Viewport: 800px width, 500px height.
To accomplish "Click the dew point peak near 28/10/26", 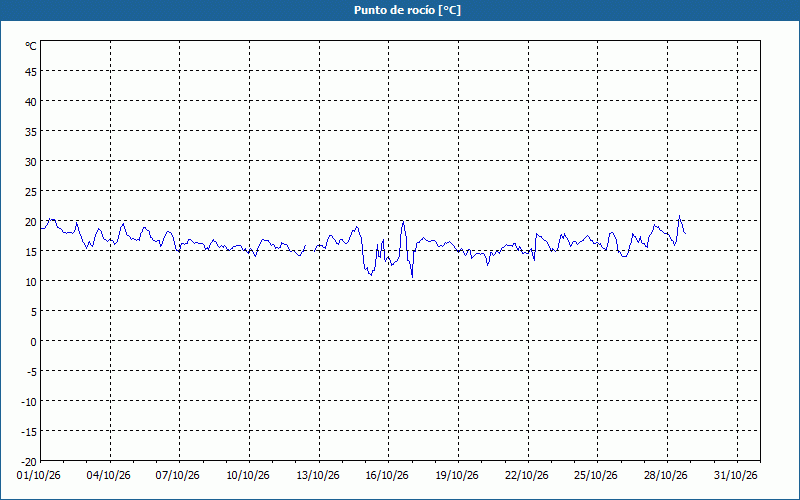I will pos(679,216).
